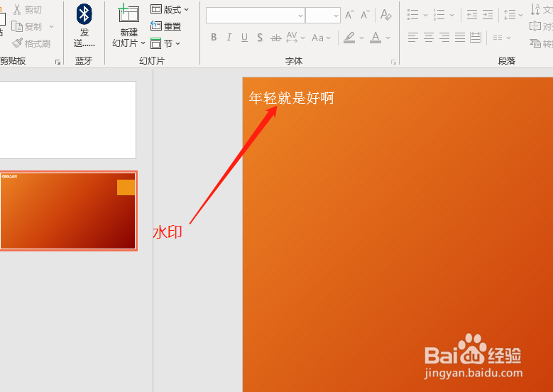Open the clipboard (剪贴板) dialog launcher
Viewport: 553px width, 392px height.
point(58,62)
